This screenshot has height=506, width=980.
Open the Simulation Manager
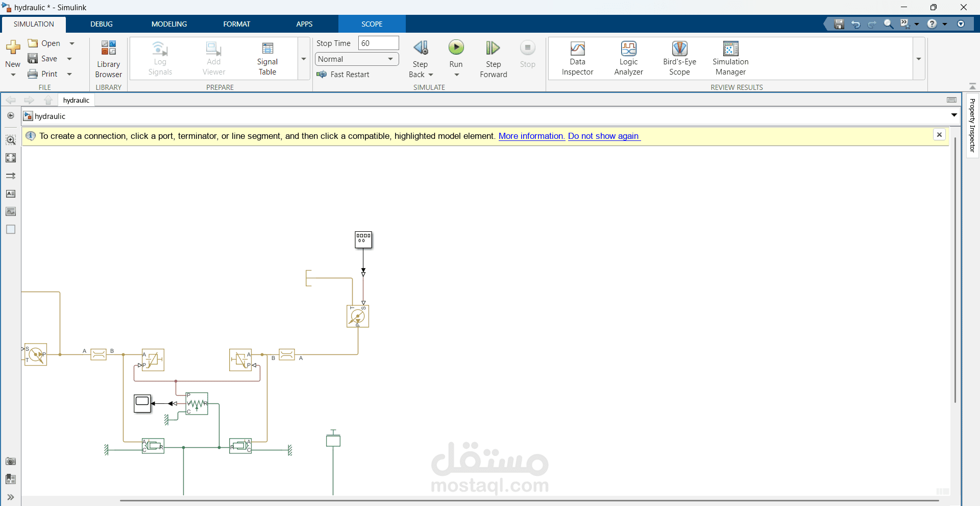click(x=730, y=58)
